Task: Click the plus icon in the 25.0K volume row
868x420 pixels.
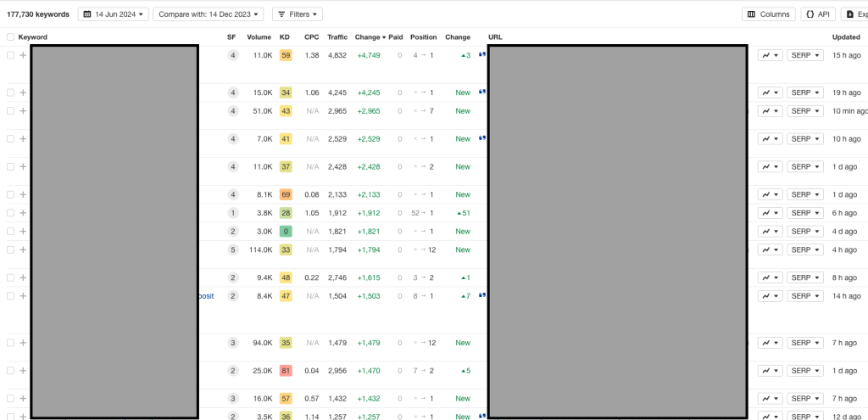Action: pos(23,370)
